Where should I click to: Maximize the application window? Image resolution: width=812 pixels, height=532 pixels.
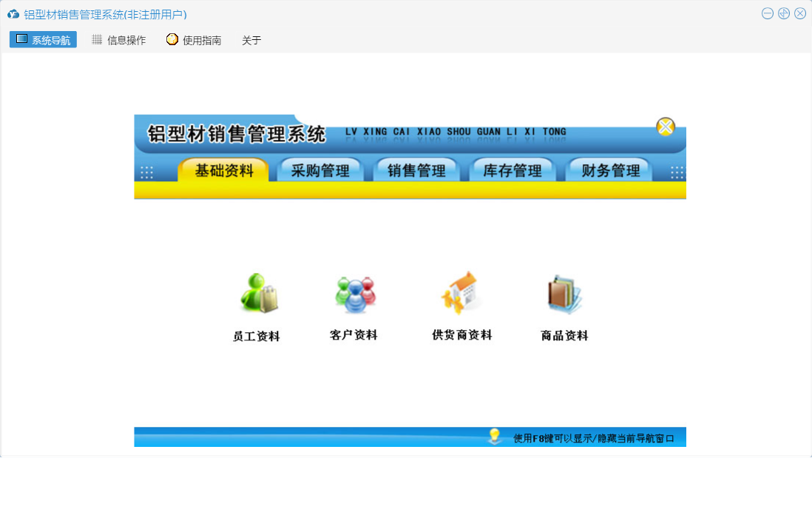coord(784,13)
